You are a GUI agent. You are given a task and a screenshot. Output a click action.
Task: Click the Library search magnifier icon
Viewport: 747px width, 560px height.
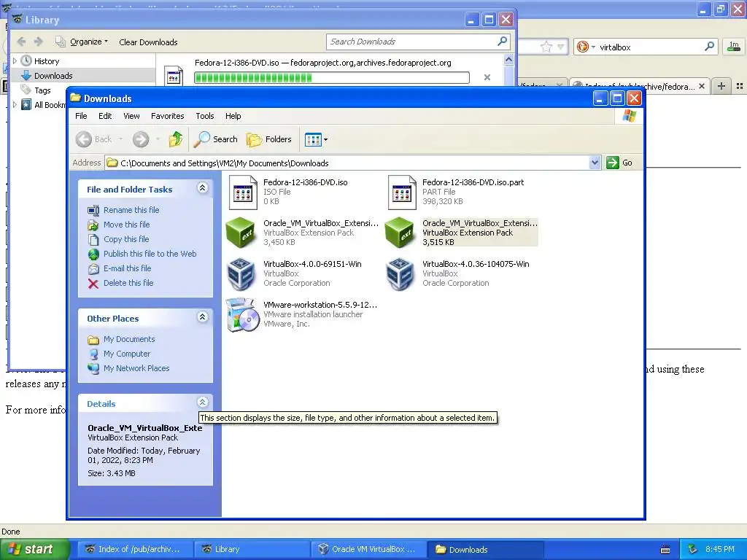[x=502, y=42]
